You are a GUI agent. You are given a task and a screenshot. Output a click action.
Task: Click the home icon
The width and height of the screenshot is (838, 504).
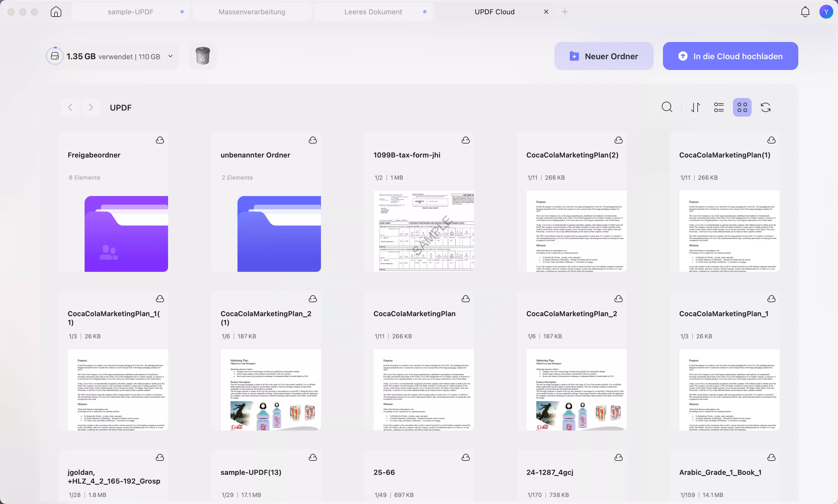56,12
